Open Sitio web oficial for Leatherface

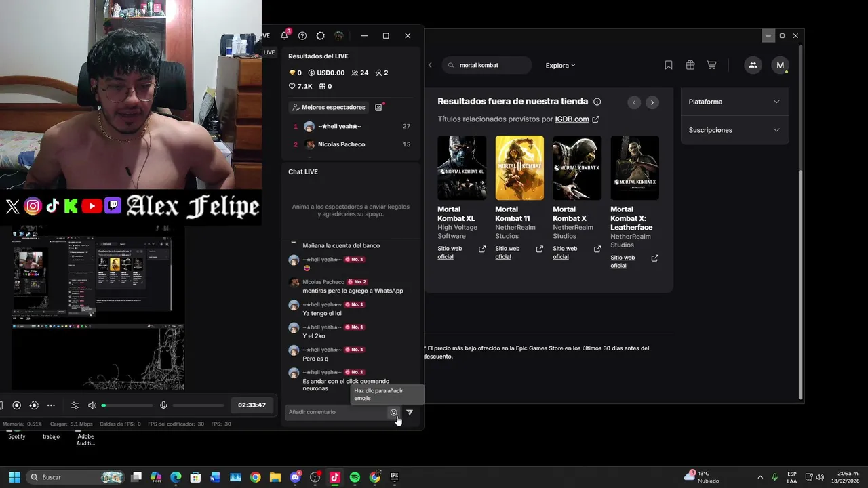click(635, 261)
